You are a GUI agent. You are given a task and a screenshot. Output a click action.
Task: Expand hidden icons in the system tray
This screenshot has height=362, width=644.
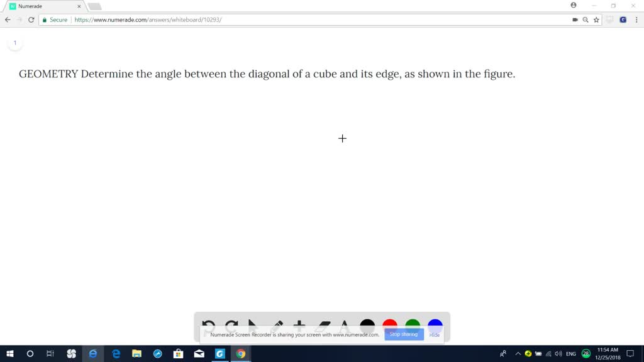pyautogui.click(x=518, y=353)
